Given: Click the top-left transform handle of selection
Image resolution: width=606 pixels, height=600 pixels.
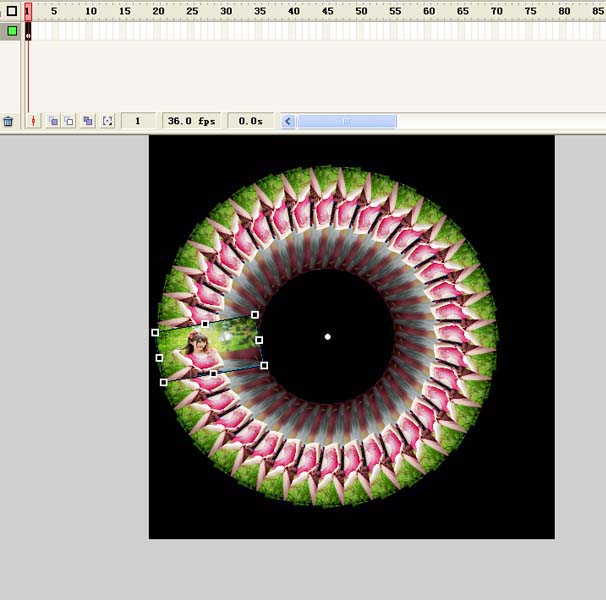Looking at the screenshot, I should [155, 332].
